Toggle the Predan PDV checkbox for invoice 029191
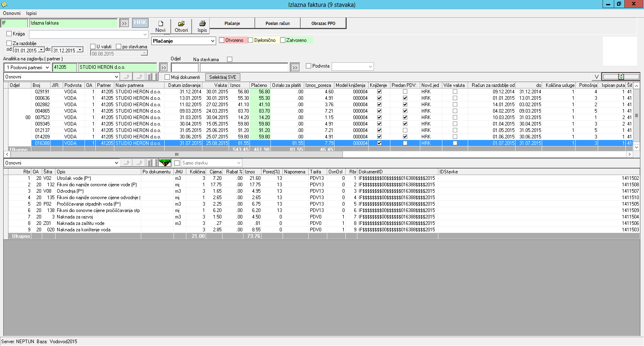This screenshot has height=346, width=644. click(x=405, y=92)
